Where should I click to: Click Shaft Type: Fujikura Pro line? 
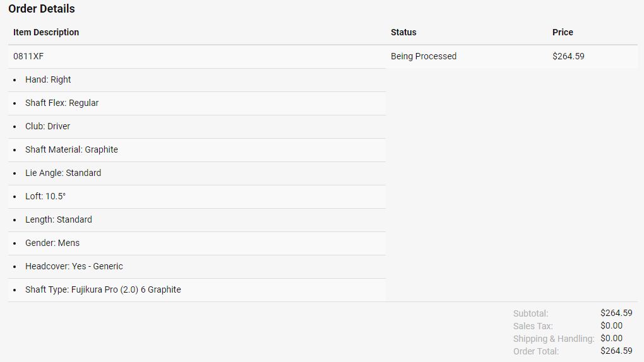click(x=103, y=289)
